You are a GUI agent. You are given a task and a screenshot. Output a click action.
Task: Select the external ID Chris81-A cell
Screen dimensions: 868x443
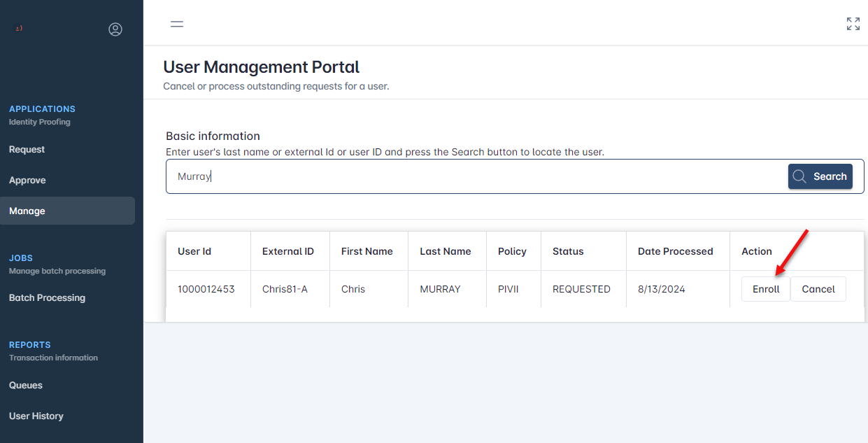[285, 289]
